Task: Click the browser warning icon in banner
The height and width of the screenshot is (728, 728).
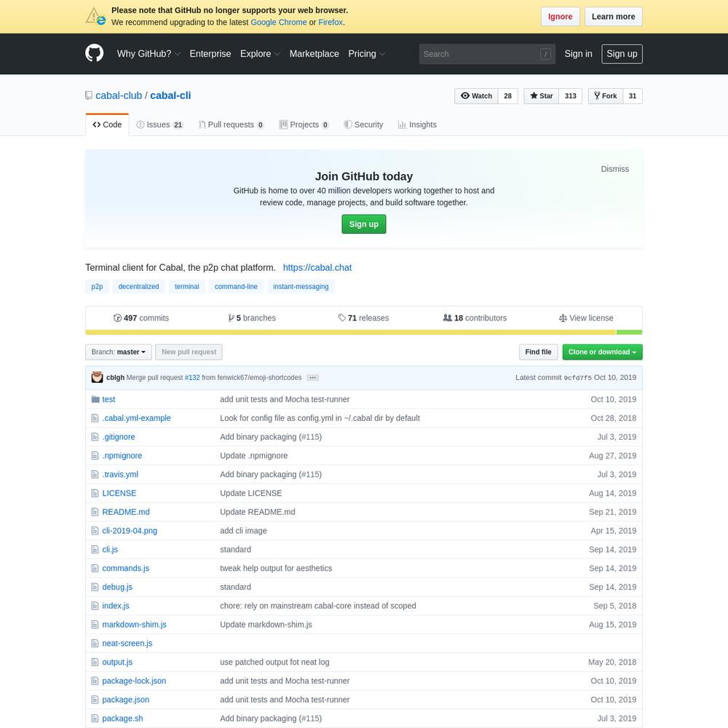Action: (95, 16)
